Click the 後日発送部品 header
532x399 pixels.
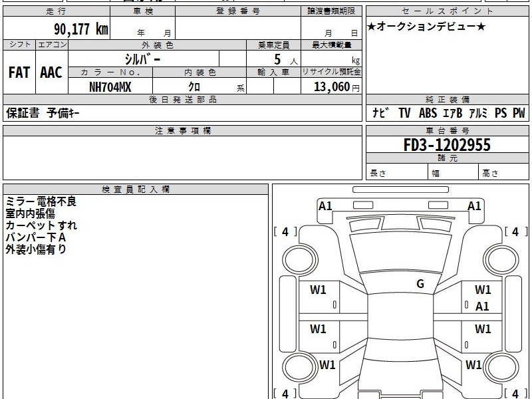pyautogui.click(x=182, y=99)
